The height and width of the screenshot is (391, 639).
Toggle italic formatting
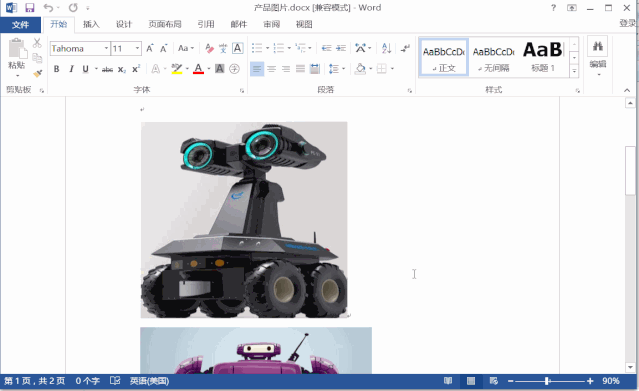tap(71, 69)
